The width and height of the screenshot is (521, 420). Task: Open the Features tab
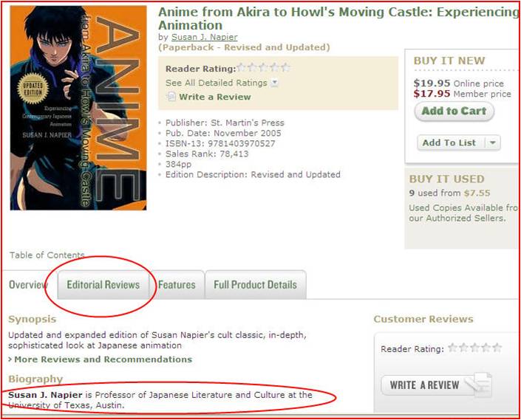point(177,285)
